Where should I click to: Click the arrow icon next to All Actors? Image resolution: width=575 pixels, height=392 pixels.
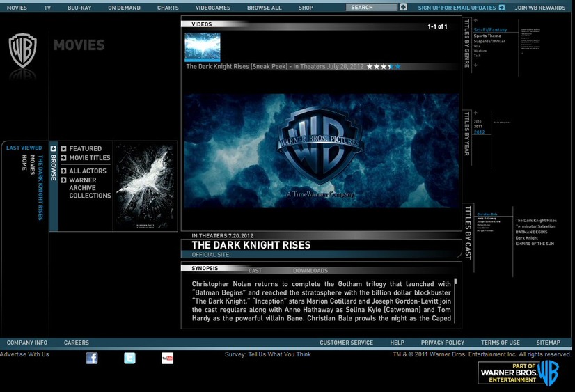click(x=63, y=171)
